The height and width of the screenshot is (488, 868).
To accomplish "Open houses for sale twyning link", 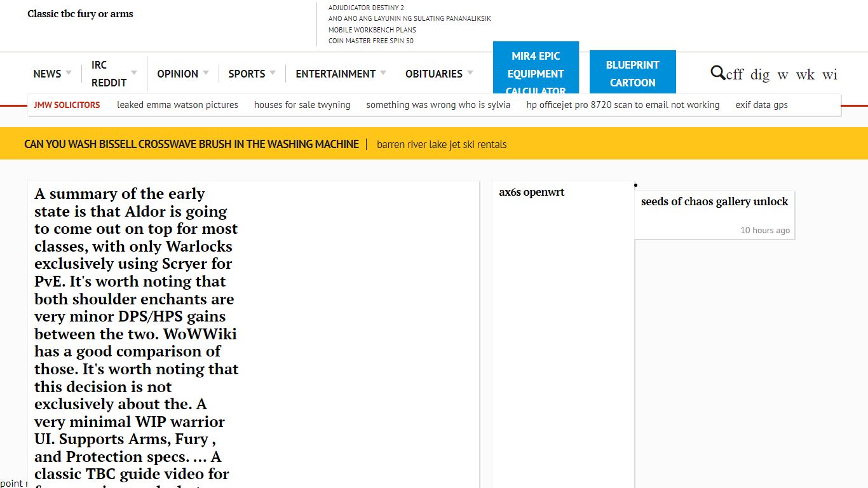I will click(x=302, y=105).
